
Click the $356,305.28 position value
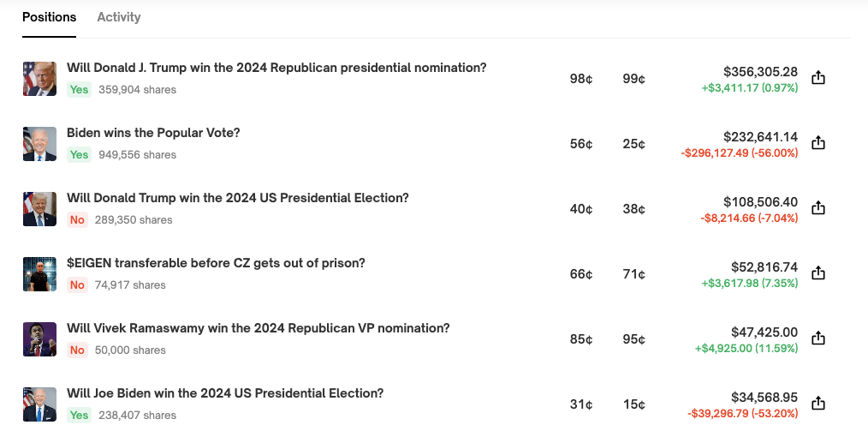760,72
